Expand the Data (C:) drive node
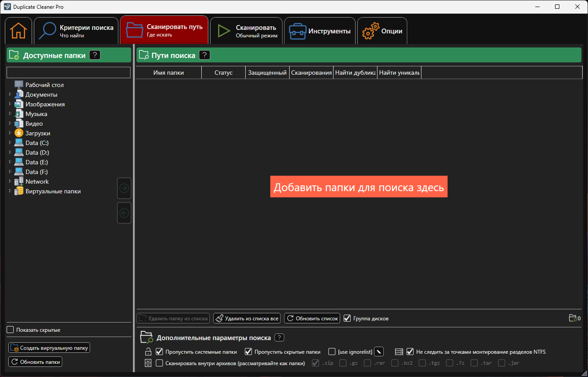588x377 pixels. pyautogui.click(x=10, y=143)
